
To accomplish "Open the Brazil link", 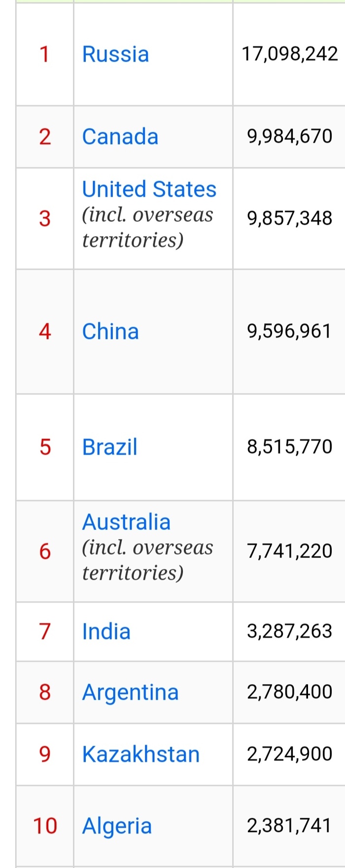I will click(109, 447).
